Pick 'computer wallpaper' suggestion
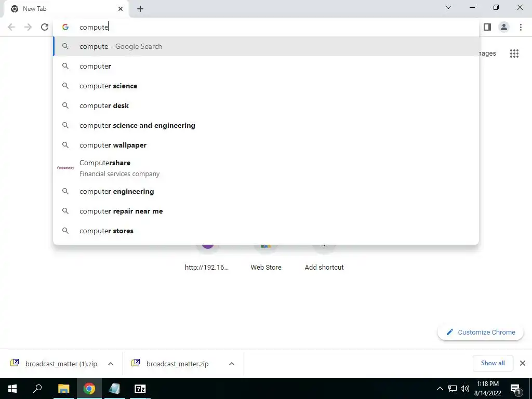 pyautogui.click(x=267, y=145)
